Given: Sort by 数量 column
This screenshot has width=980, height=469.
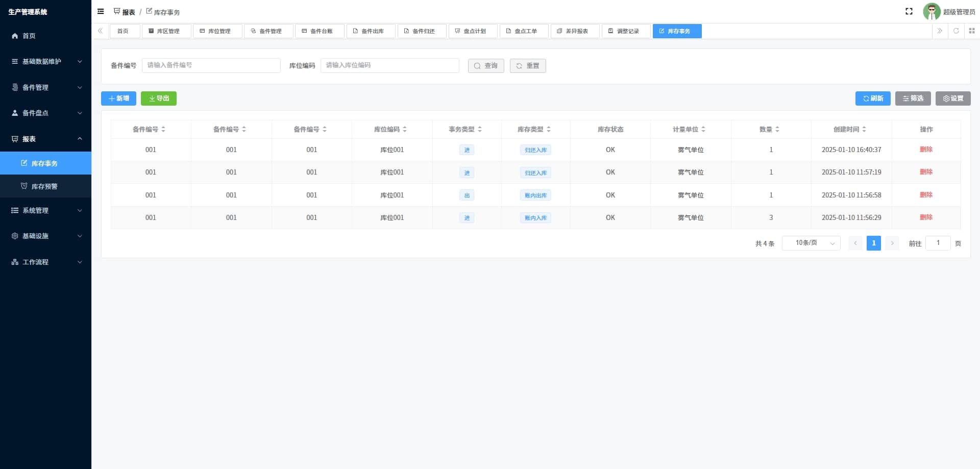Looking at the screenshot, I should 777,129.
